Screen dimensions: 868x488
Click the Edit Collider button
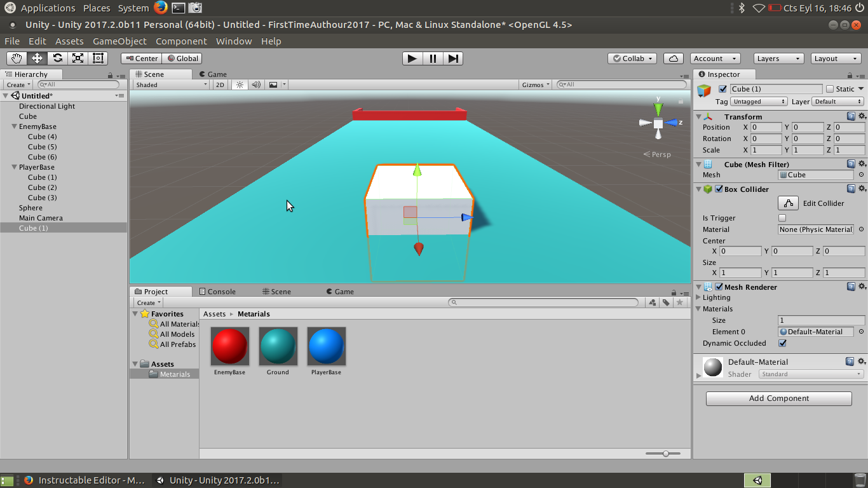tap(788, 203)
